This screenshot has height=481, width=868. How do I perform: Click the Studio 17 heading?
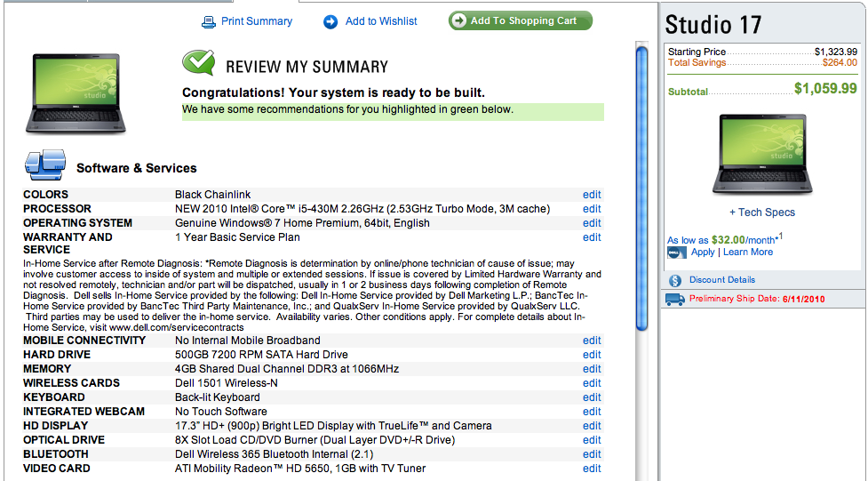pyautogui.click(x=713, y=24)
